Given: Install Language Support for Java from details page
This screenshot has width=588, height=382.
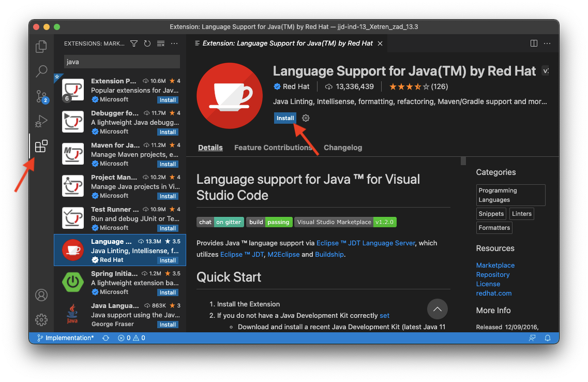Looking at the screenshot, I should [x=285, y=118].
